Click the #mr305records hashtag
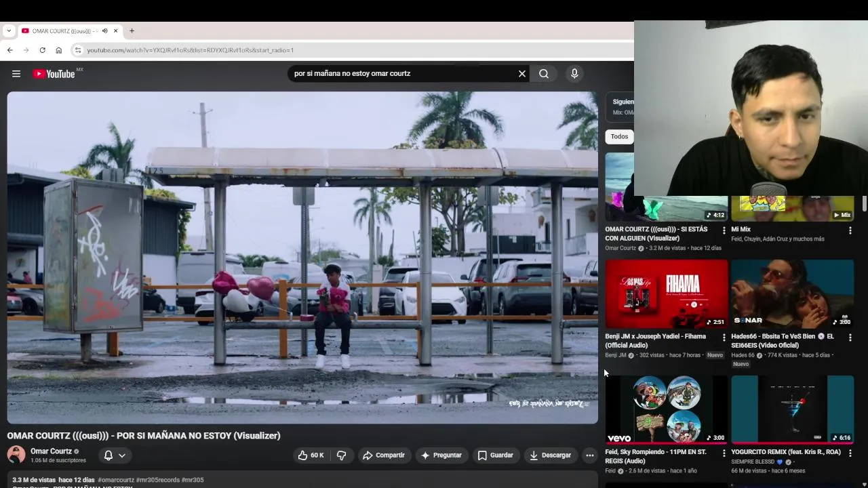 tap(157, 480)
